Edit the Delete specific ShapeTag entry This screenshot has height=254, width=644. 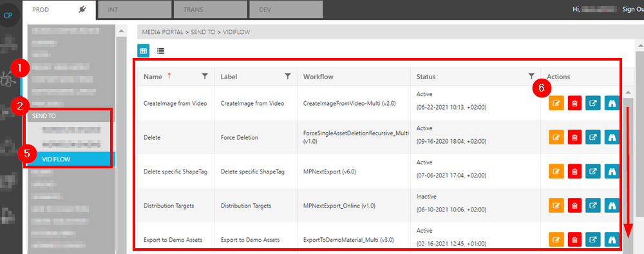coord(556,171)
